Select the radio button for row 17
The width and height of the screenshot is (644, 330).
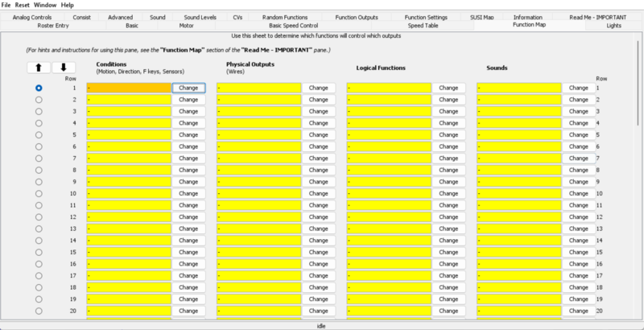tap(39, 276)
